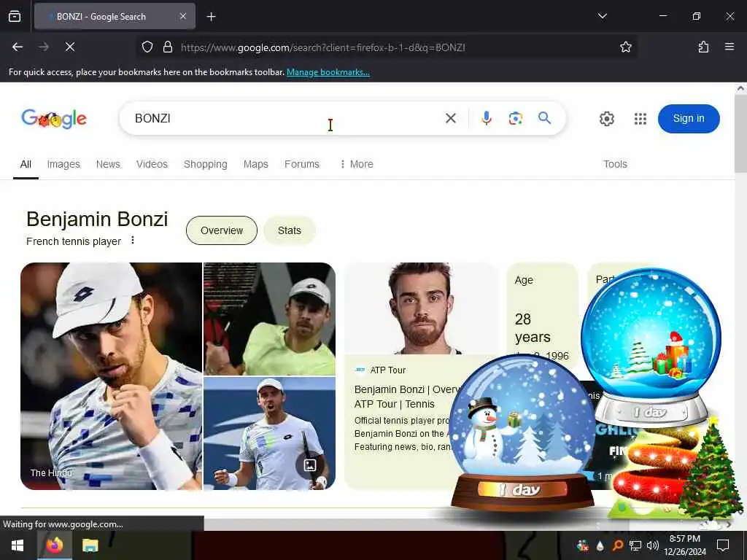Start voice search with the microphone icon
Image resolution: width=747 pixels, height=560 pixels.
[x=486, y=118]
